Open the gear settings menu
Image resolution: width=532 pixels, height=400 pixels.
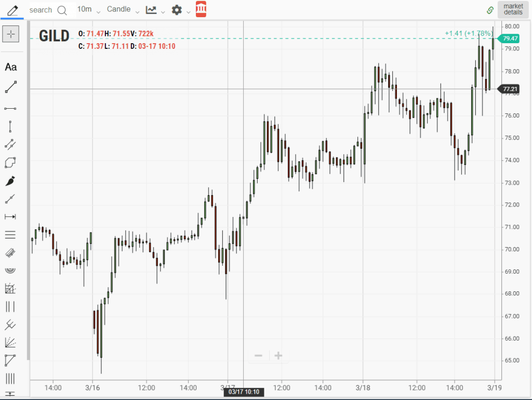click(181, 10)
